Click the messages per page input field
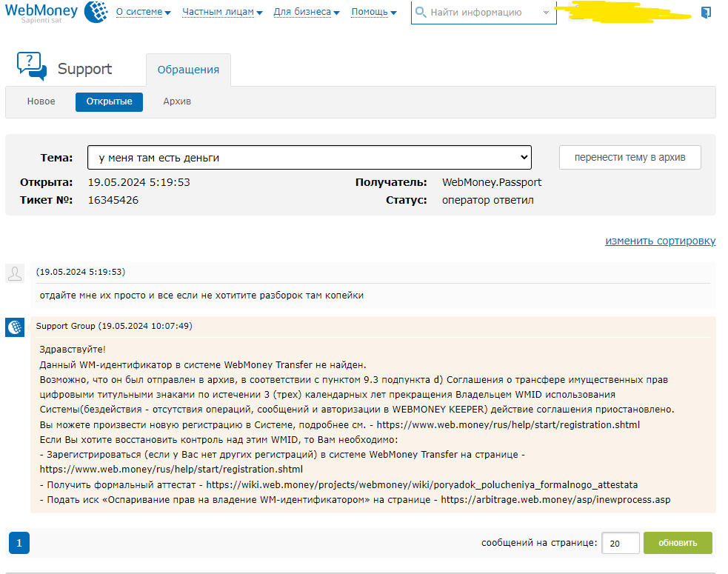Viewport: 728px width, 574px height. click(x=620, y=543)
